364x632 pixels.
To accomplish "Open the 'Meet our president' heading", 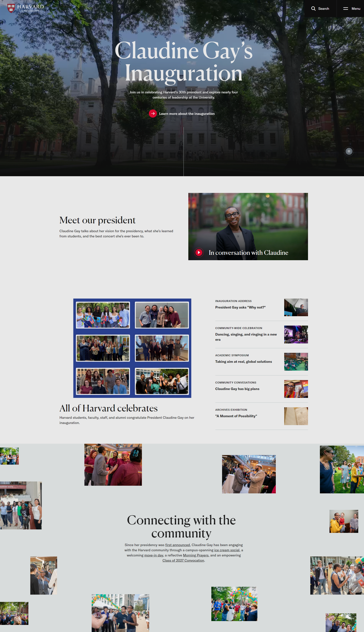I will coord(97,220).
